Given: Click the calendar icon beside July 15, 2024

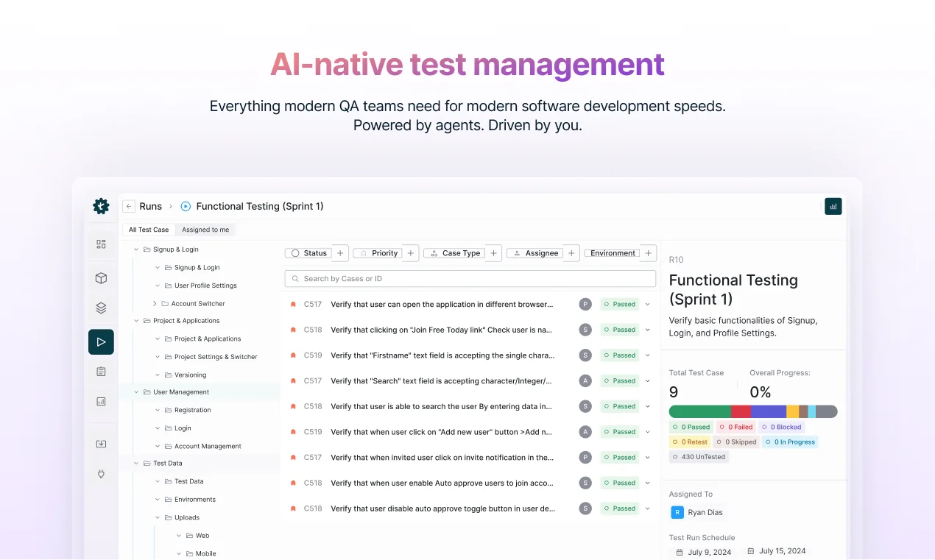Looking at the screenshot, I should coord(751,550).
